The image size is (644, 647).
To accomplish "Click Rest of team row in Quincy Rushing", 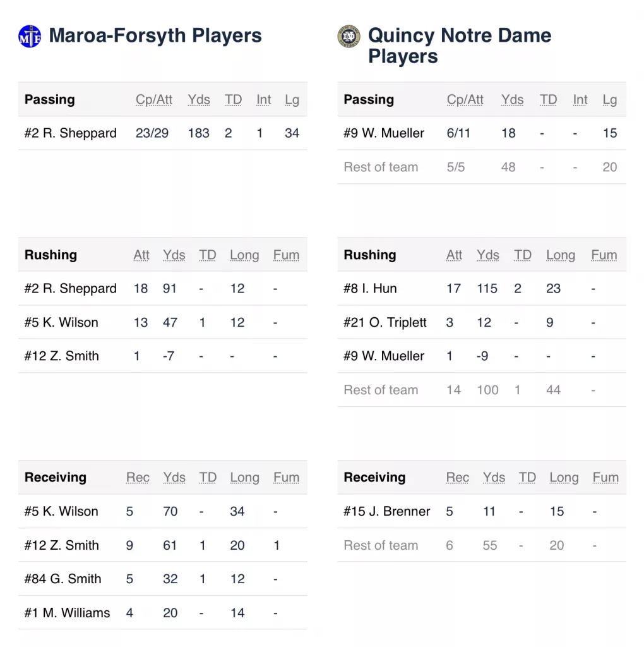I will click(482, 390).
